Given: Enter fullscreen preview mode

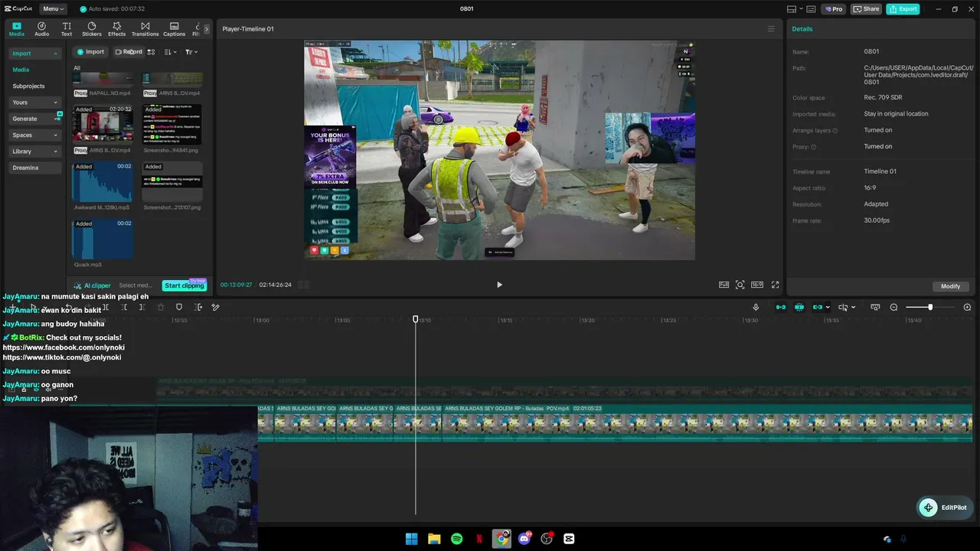Looking at the screenshot, I should (x=775, y=285).
